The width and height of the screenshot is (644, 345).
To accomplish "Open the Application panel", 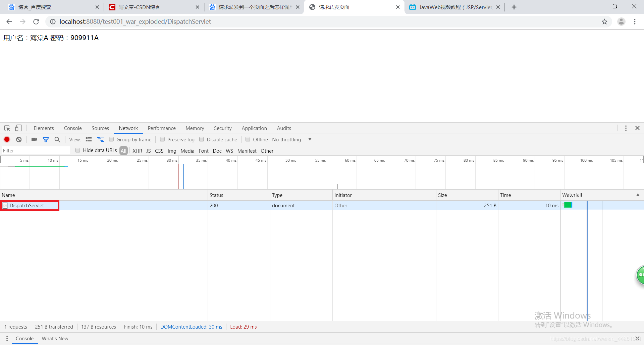I will 254,128.
